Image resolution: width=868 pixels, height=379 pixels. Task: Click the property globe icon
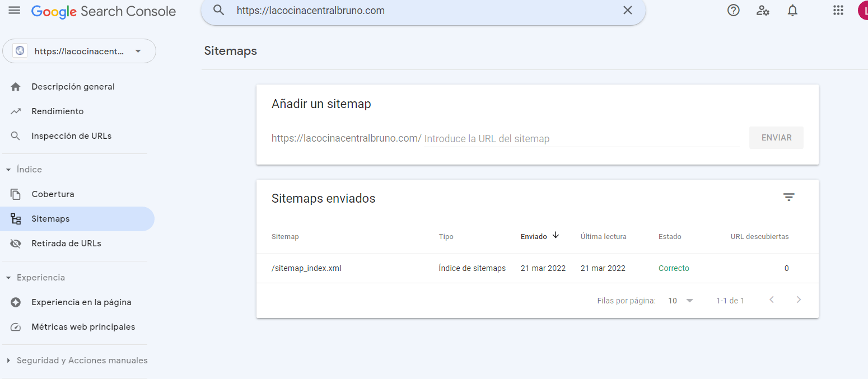point(20,51)
